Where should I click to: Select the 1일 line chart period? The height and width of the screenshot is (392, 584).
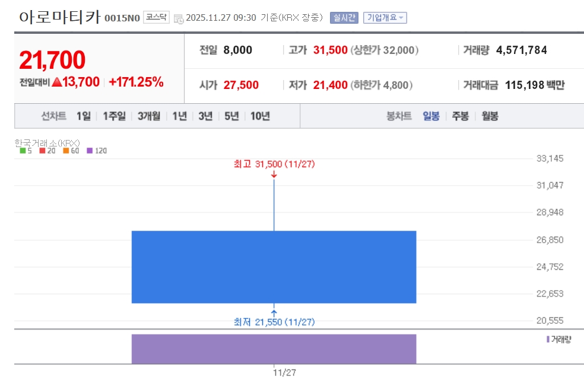tap(84, 116)
